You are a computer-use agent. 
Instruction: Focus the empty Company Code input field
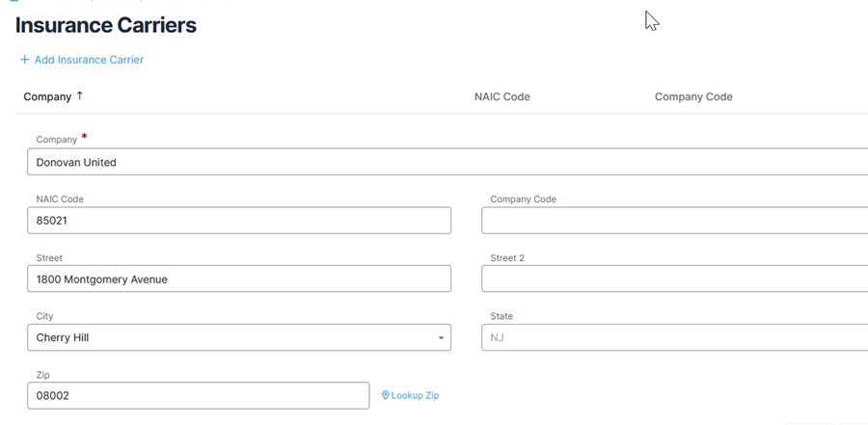pos(675,221)
